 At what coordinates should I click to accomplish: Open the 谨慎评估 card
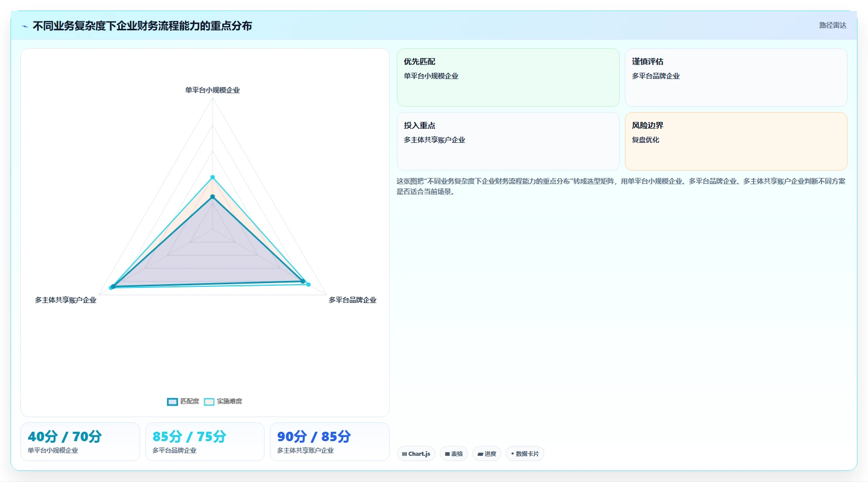click(736, 77)
